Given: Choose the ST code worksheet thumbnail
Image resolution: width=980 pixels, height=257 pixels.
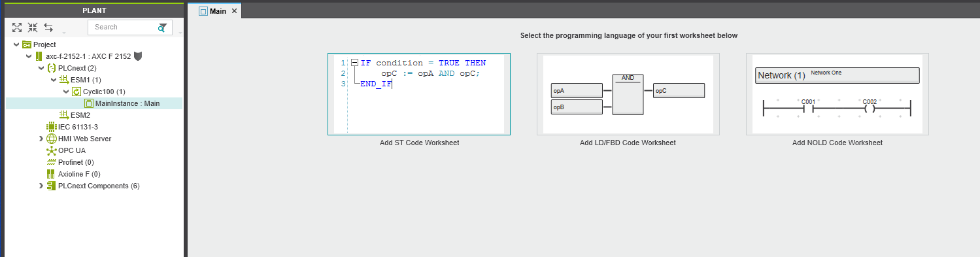Looking at the screenshot, I should click(419, 94).
